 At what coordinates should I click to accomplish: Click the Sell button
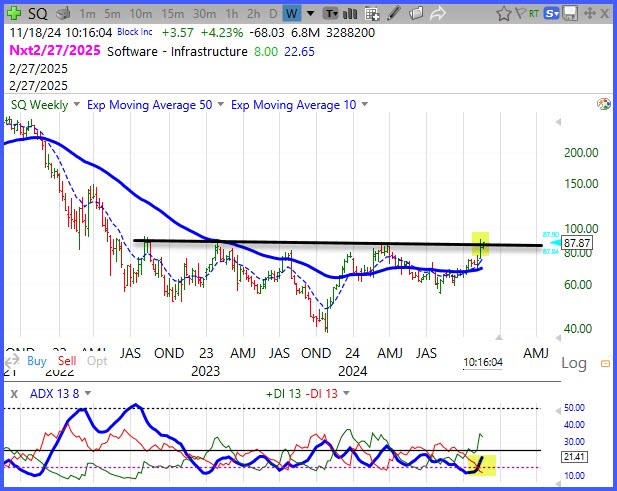[x=67, y=361]
